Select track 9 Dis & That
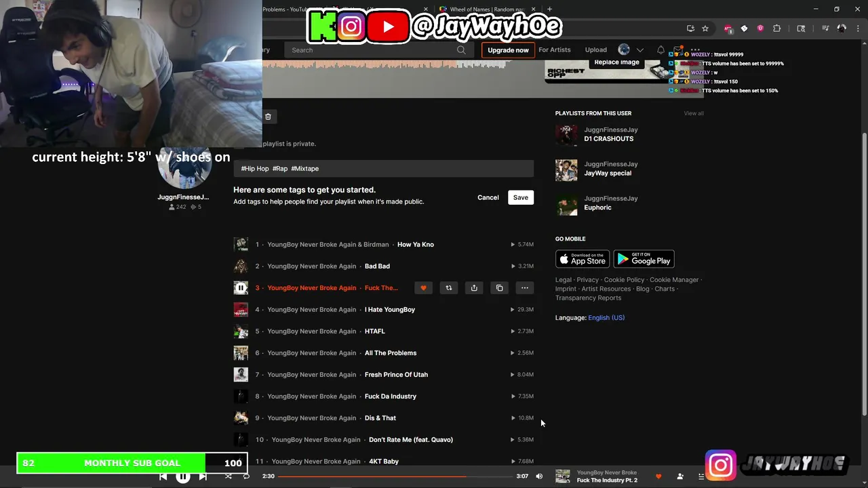The image size is (868, 488). 383,418
